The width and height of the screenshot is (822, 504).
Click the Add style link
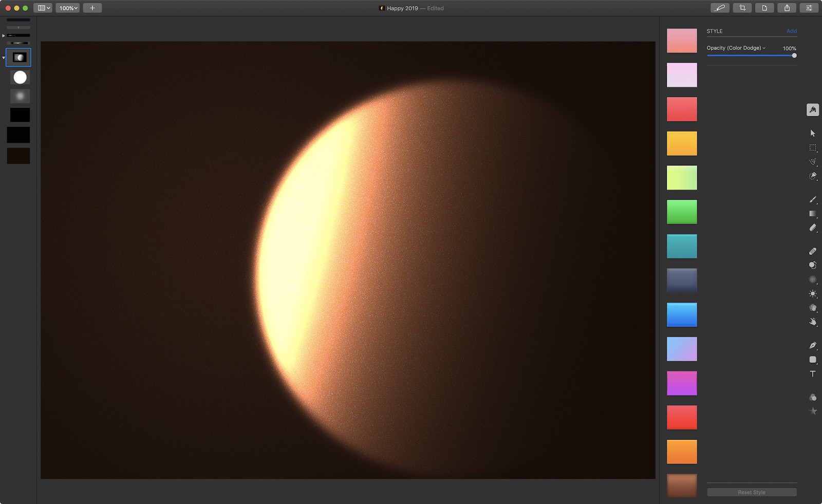pyautogui.click(x=791, y=31)
